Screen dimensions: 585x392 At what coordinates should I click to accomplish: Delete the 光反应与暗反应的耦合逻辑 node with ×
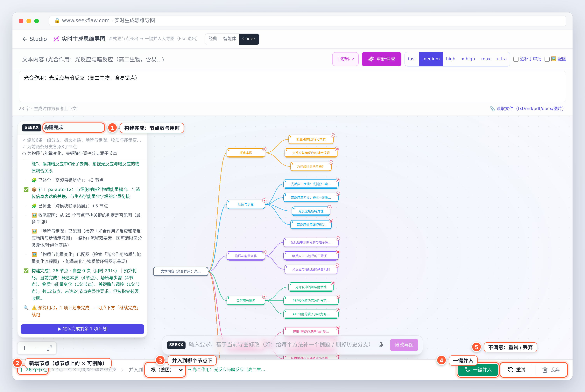tap(337, 149)
